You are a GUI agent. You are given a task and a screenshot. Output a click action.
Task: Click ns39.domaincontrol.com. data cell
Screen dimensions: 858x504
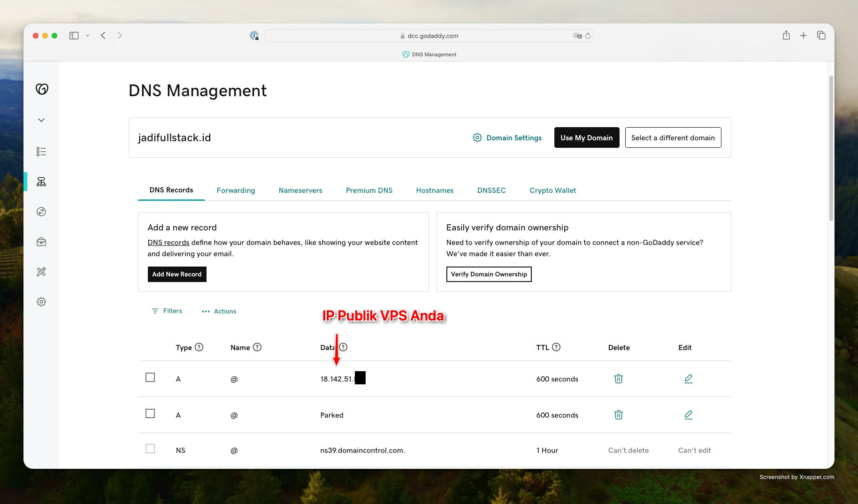(363, 451)
